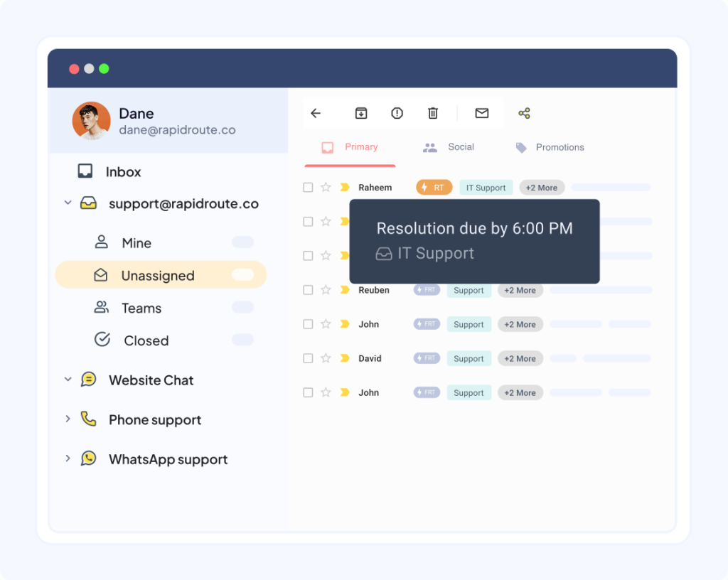Expand the WhatsApp support section
This screenshot has height=580, width=728.
tap(68, 458)
